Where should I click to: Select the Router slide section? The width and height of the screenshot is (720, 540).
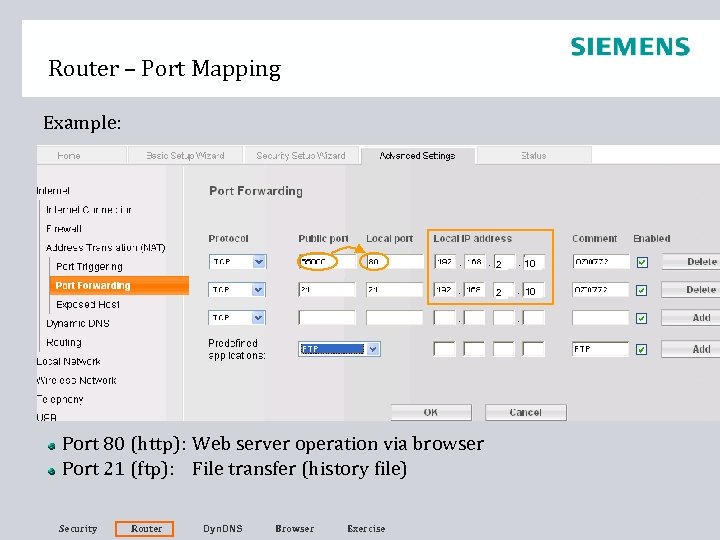click(145, 529)
